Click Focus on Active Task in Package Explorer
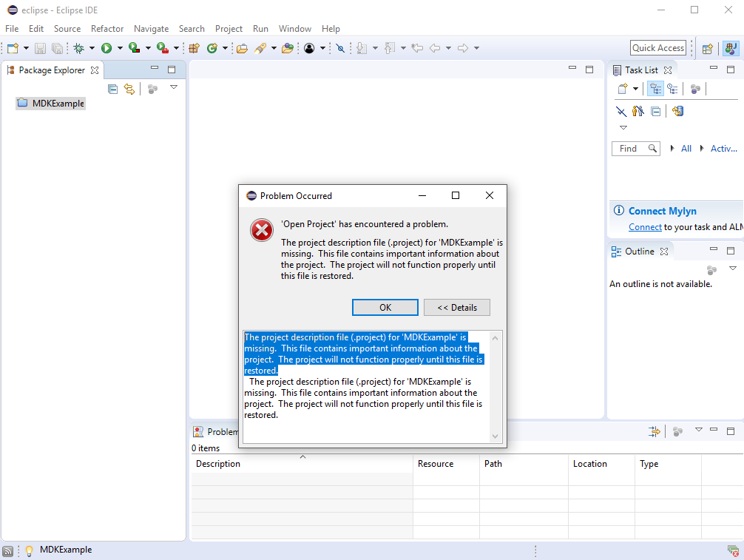Screen dimensions: 744x560 click(152, 89)
